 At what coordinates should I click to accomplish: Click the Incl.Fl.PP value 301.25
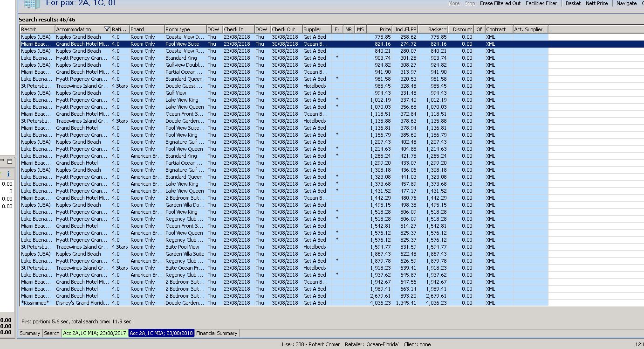click(x=408, y=58)
